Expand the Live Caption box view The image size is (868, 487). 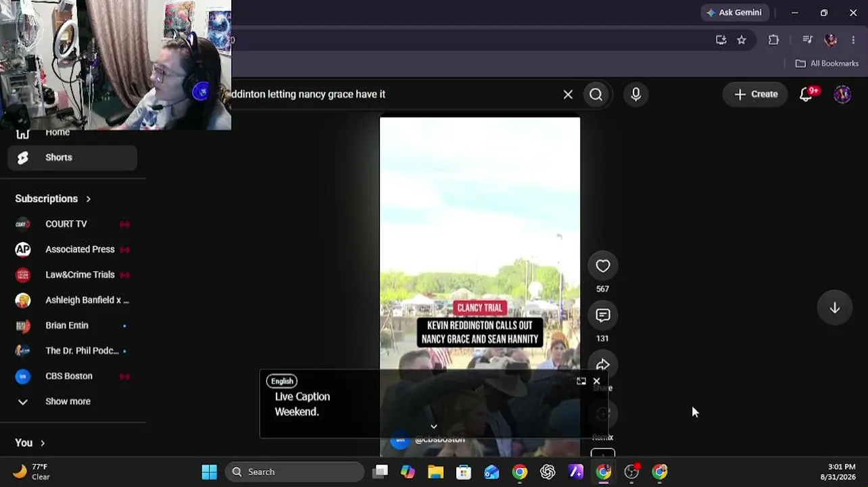[581, 381]
